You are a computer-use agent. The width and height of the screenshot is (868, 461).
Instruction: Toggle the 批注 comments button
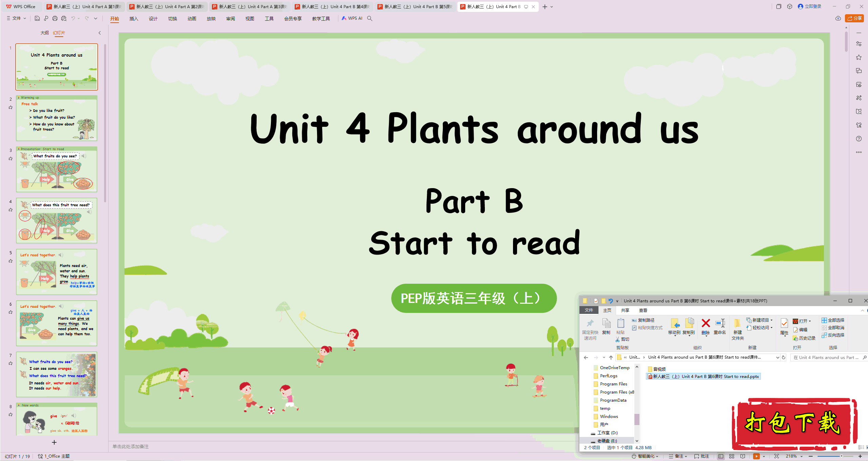click(x=702, y=456)
